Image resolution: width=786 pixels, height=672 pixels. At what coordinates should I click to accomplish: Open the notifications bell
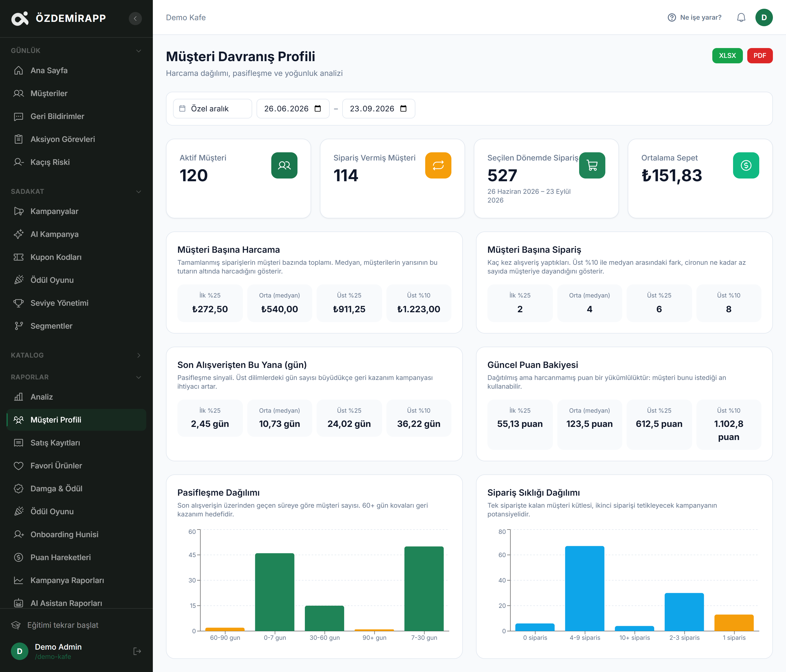click(741, 17)
